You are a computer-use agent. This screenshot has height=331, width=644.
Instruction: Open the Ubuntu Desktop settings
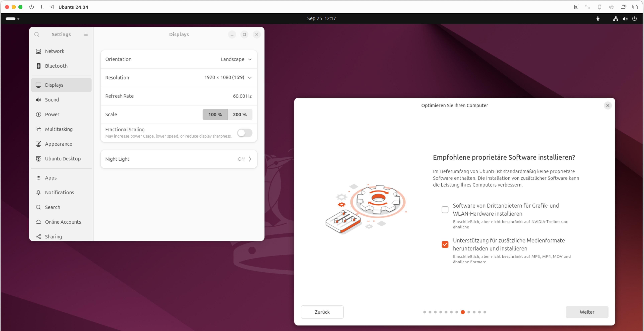click(61, 159)
